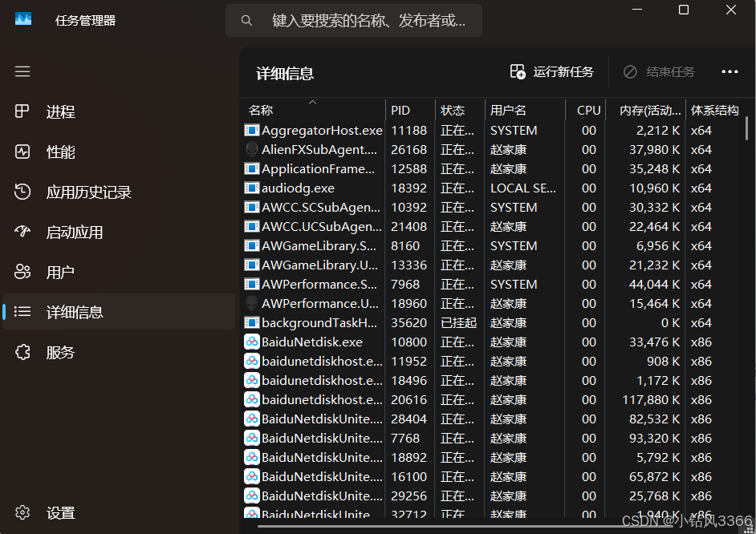Click icon of baidunetdiskhost PID 20616
The width and height of the screenshot is (756, 534).
[x=252, y=399]
